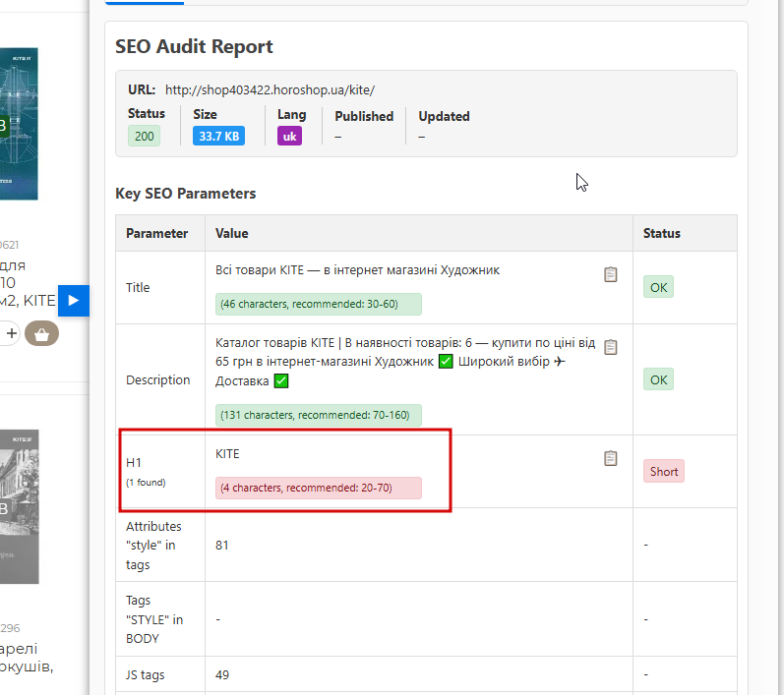Copy the Description value with clipboard icon

click(610, 347)
